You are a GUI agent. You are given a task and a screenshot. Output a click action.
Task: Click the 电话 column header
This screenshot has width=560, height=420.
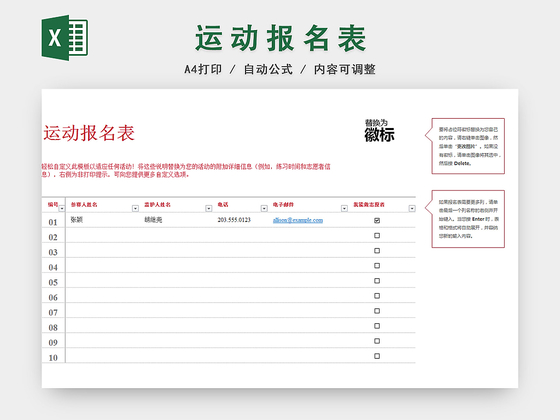223,205
